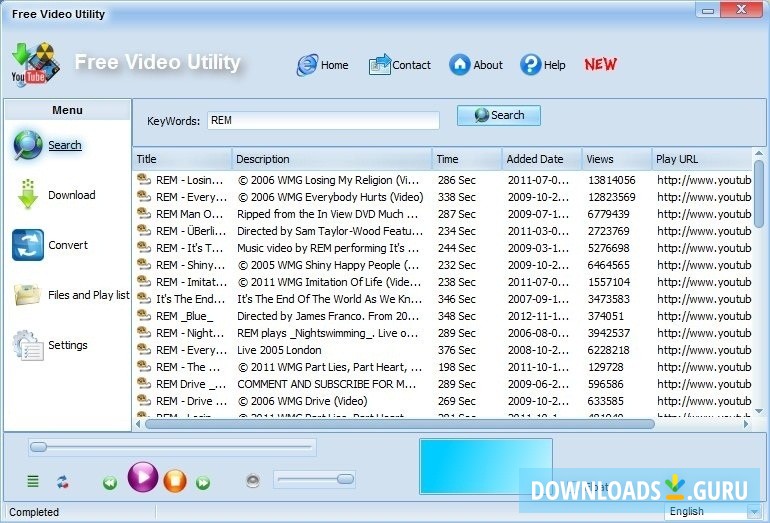Select the 'REM - Imitat...' row

coord(444,282)
